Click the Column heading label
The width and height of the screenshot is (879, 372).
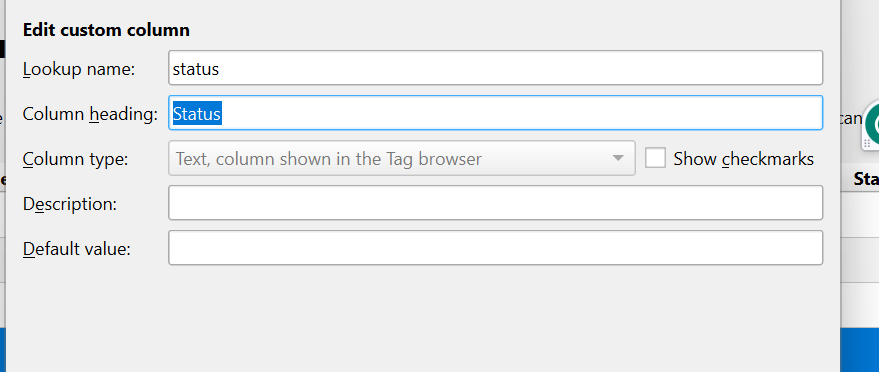pyautogui.click(x=90, y=114)
